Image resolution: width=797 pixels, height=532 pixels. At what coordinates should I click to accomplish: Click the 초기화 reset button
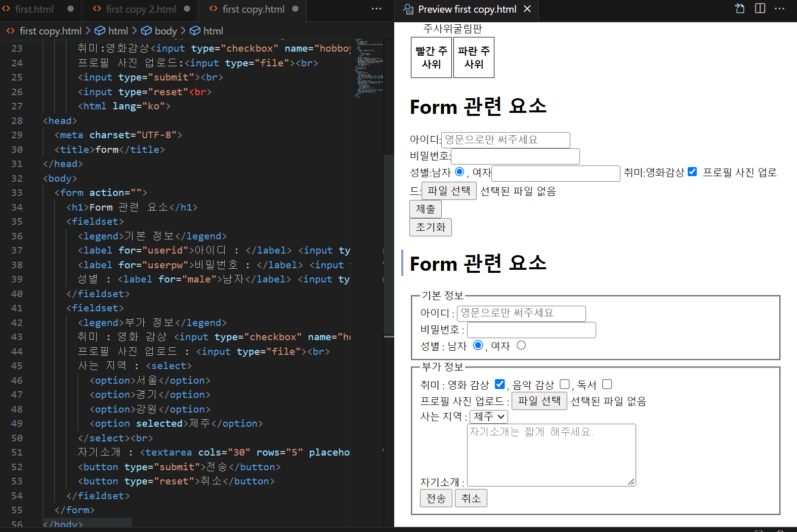tap(431, 227)
